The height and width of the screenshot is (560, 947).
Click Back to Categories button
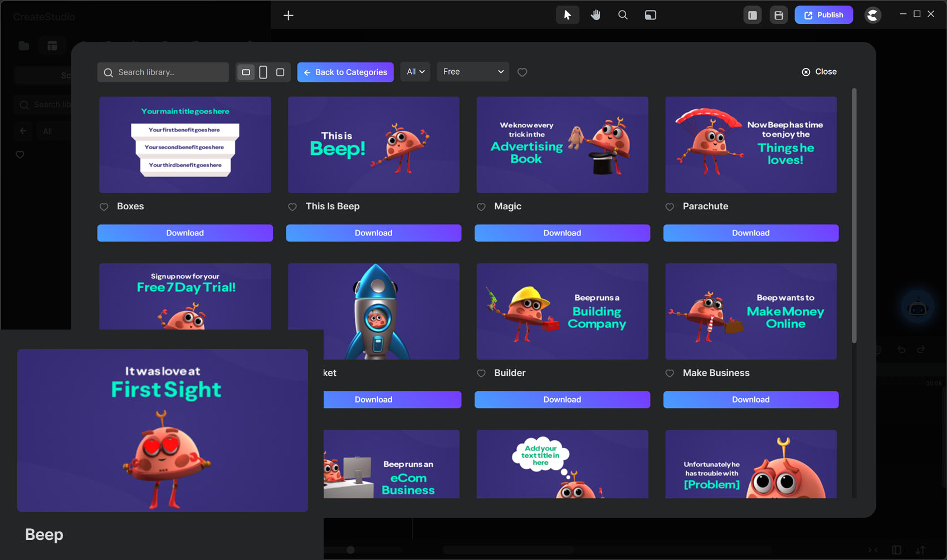click(345, 72)
